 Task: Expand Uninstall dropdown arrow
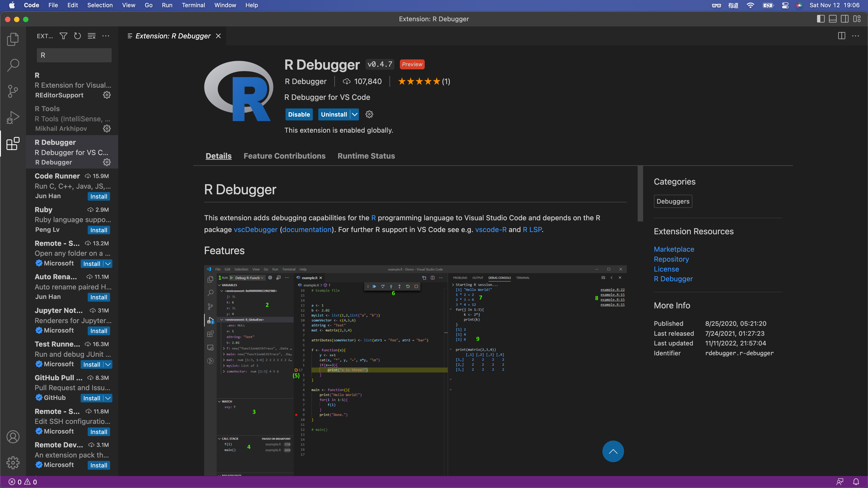354,115
